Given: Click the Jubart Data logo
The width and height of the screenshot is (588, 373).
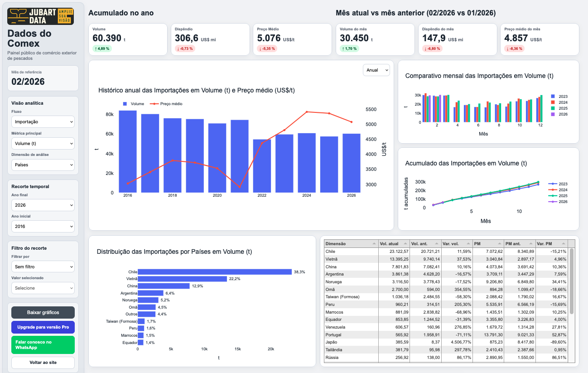Looking at the screenshot, I should tap(41, 16).
